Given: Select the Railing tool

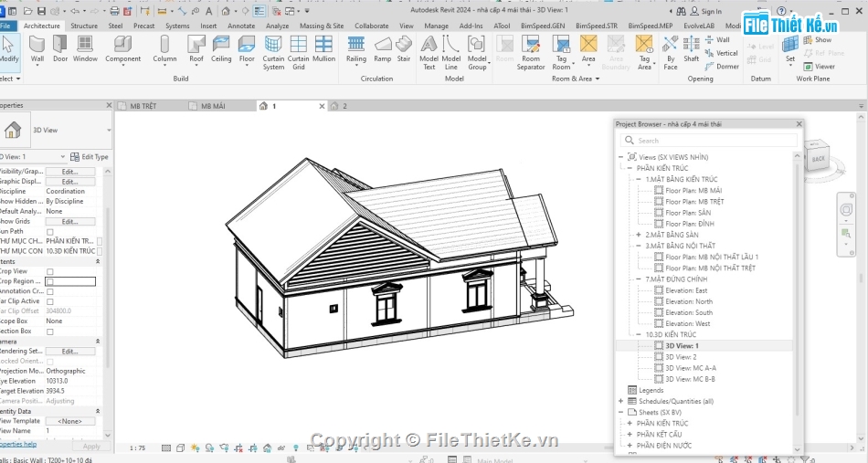Looking at the screenshot, I should [x=356, y=50].
